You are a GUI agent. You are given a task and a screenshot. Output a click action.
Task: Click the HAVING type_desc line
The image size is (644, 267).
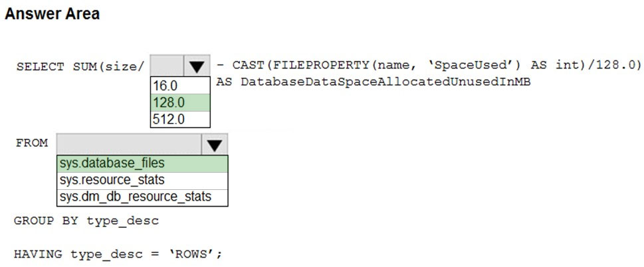[118, 254]
